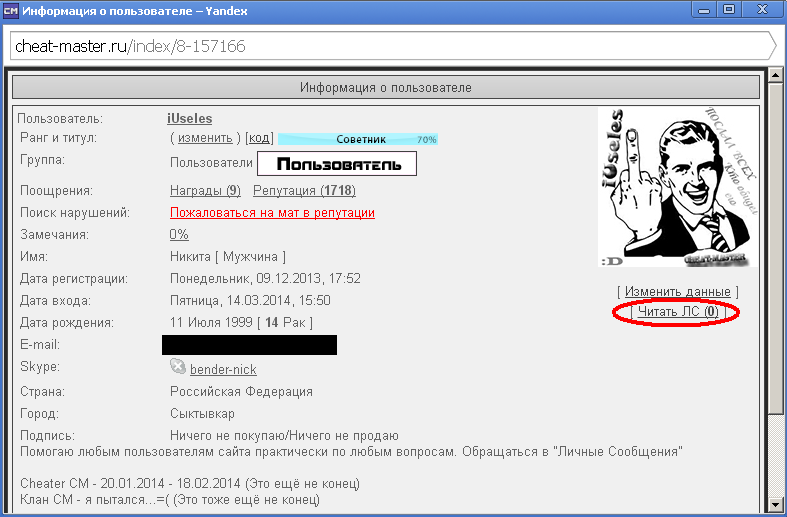Image resolution: width=787 pixels, height=517 pixels.
Task: Open the "код" link next to rank
Action: (258, 138)
